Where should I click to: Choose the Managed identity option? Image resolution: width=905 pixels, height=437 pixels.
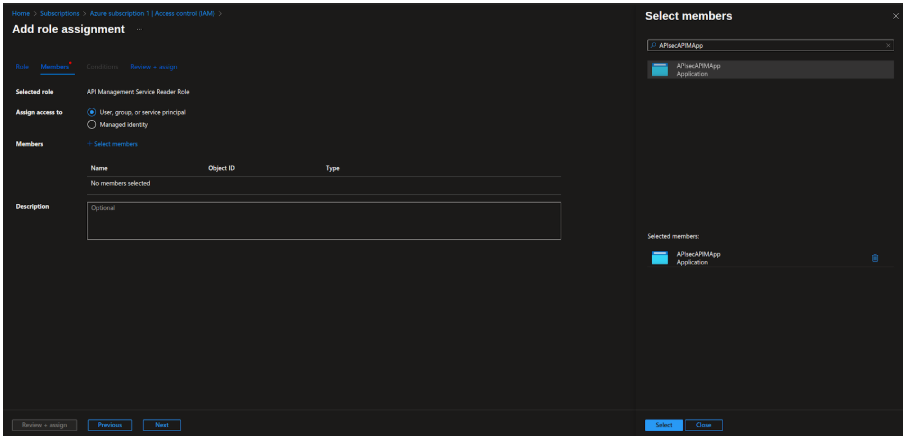tap(91, 124)
